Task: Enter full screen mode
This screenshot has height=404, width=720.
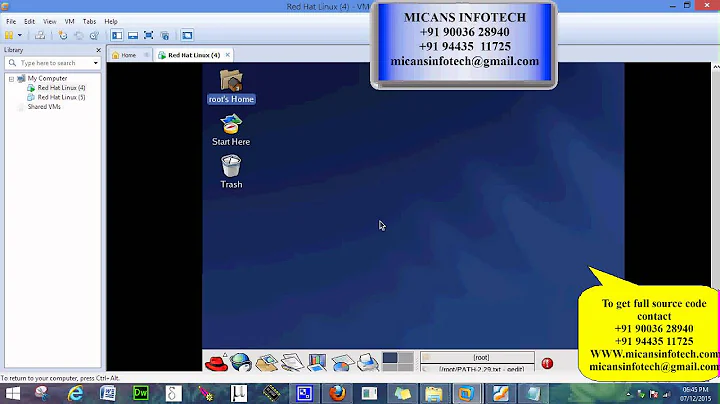Action: [x=149, y=35]
